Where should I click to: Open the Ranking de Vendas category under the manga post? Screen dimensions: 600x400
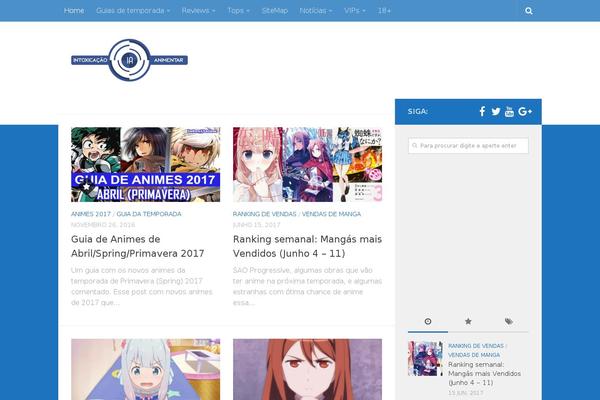click(x=264, y=214)
